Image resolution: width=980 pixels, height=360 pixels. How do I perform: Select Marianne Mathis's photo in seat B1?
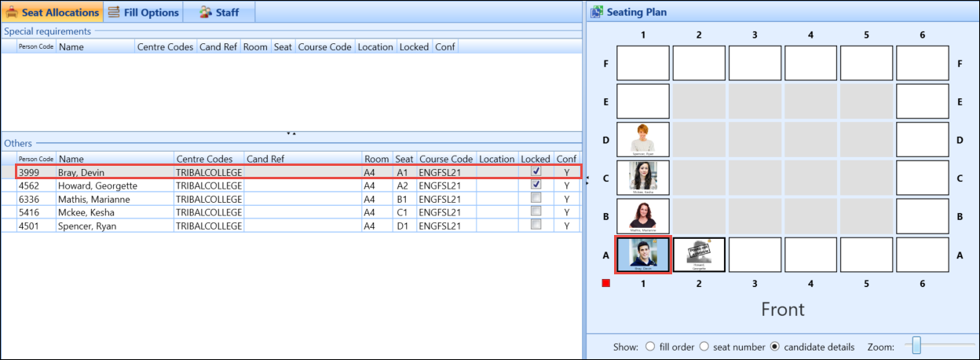[x=643, y=216]
